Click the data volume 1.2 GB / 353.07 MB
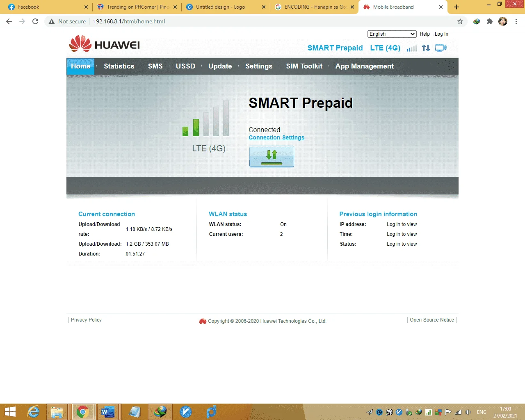 (x=147, y=244)
